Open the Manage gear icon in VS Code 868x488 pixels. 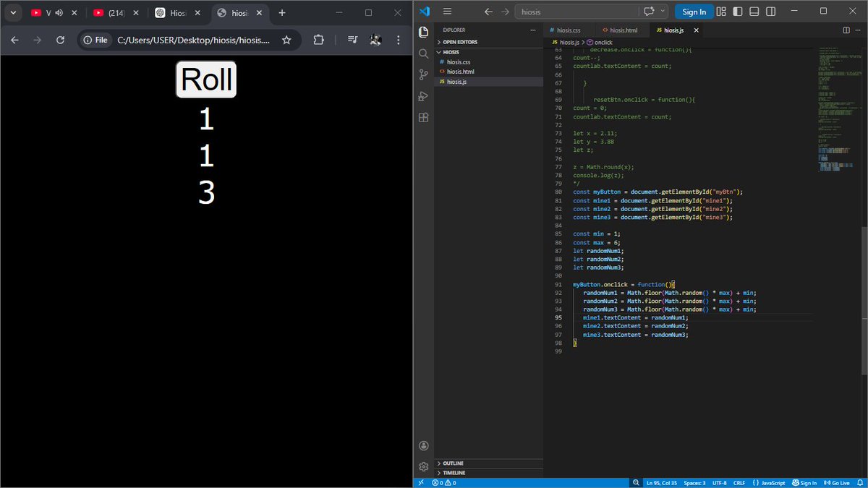424,466
